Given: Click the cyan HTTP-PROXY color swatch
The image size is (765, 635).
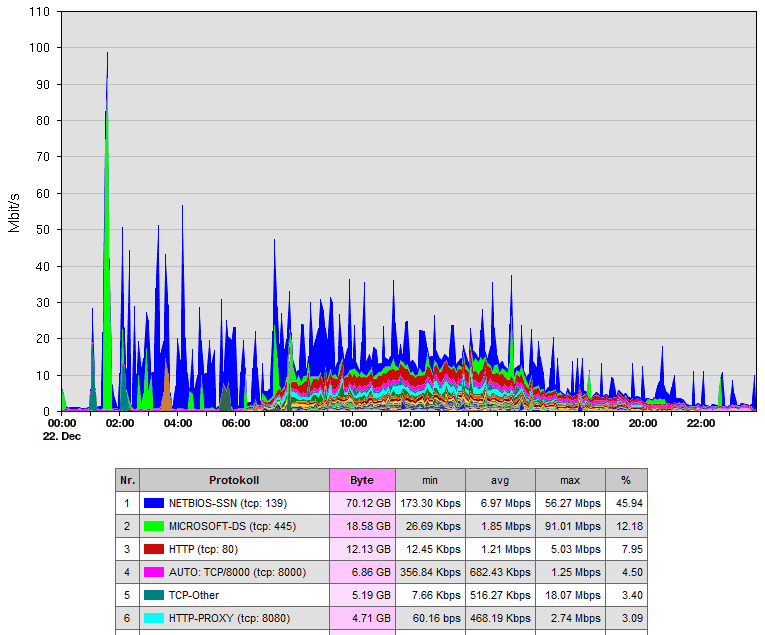Looking at the screenshot, I should tap(153, 618).
